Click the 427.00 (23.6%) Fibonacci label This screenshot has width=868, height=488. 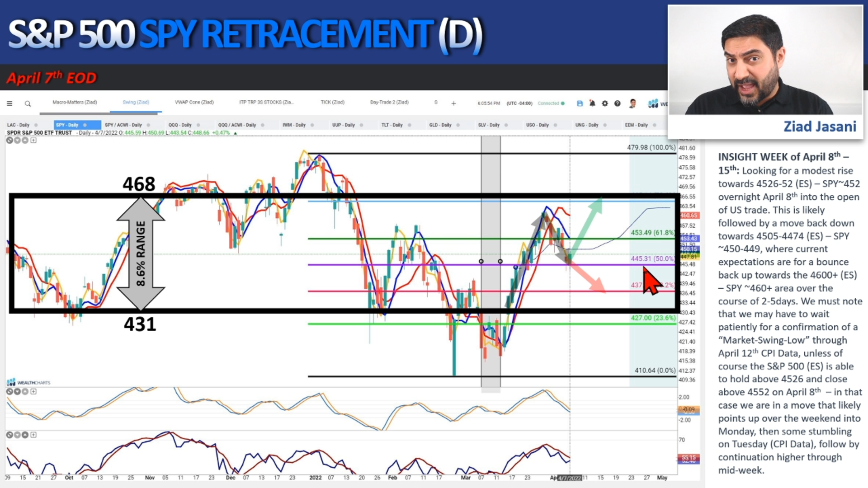click(x=653, y=318)
